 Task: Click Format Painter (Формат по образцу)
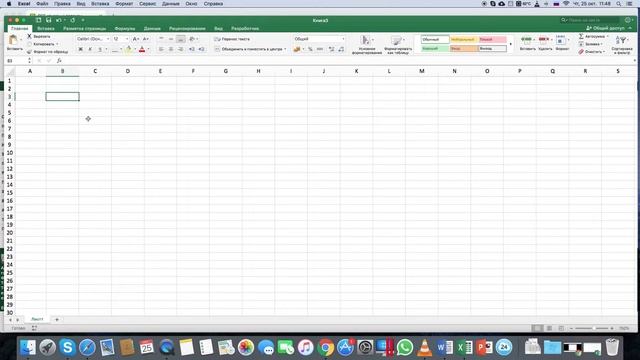point(47,52)
